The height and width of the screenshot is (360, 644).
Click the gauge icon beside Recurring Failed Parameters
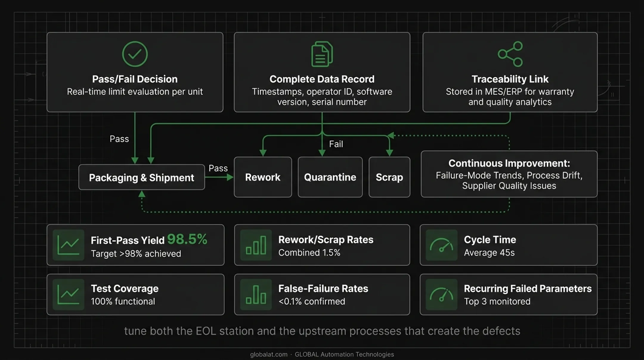click(x=442, y=295)
